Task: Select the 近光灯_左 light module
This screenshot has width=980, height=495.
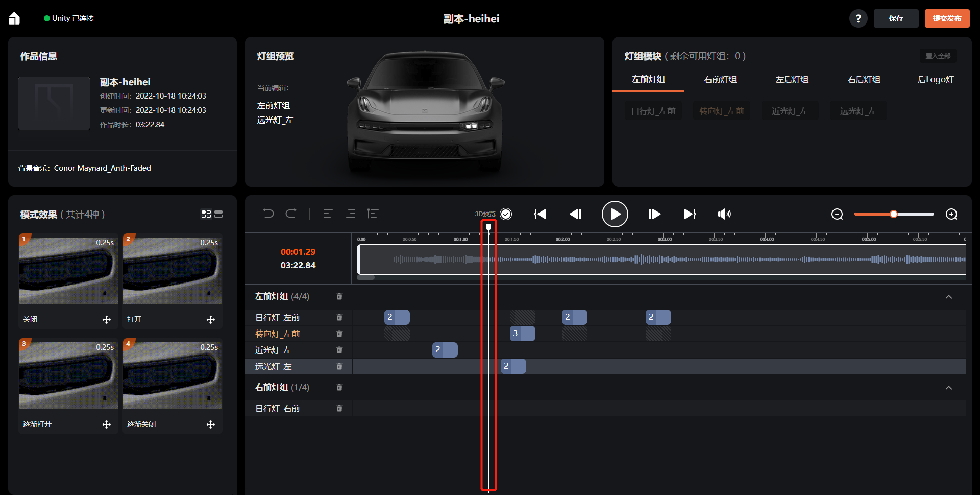Action: point(790,111)
